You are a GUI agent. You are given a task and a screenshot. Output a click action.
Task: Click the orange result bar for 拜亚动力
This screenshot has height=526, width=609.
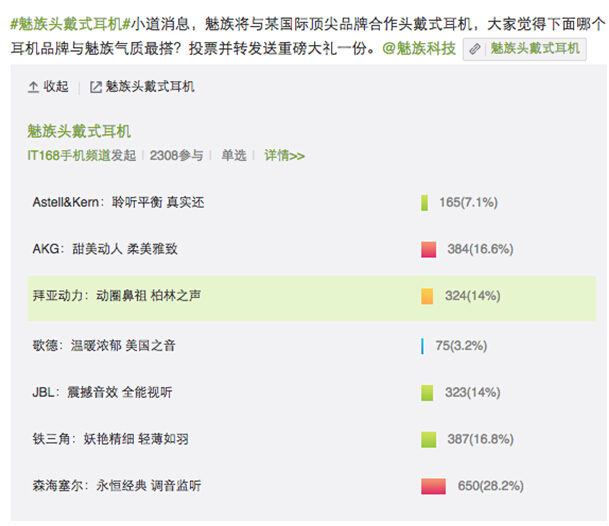[427, 296]
